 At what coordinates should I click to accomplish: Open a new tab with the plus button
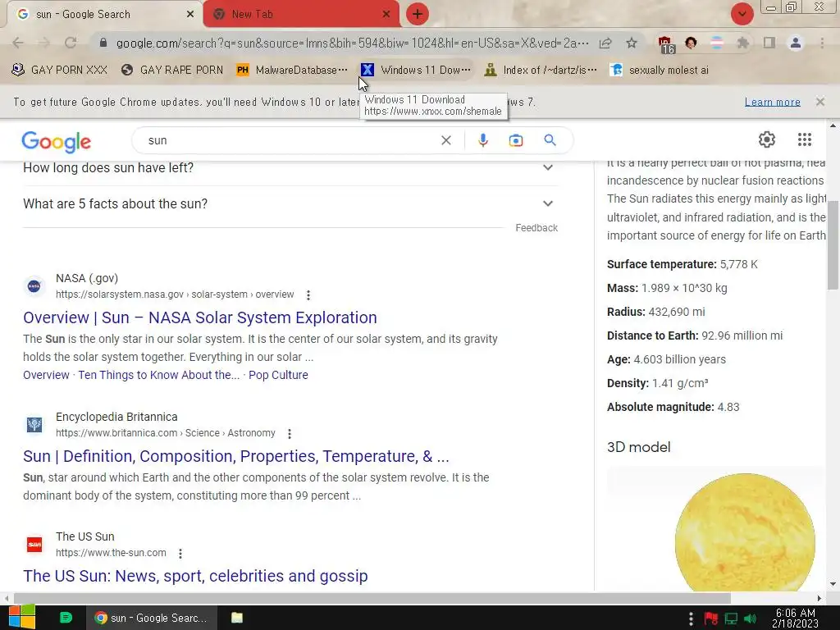[x=418, y=14]
